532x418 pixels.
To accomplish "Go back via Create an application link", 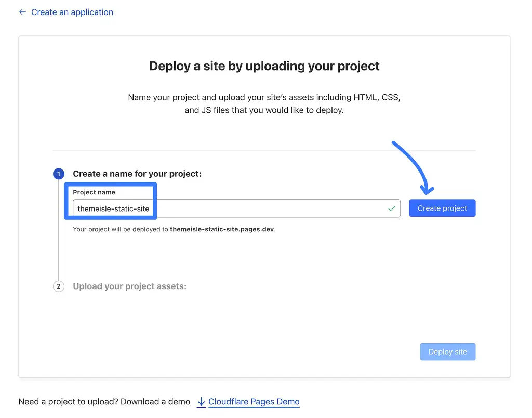I will [x=72, y=12].
